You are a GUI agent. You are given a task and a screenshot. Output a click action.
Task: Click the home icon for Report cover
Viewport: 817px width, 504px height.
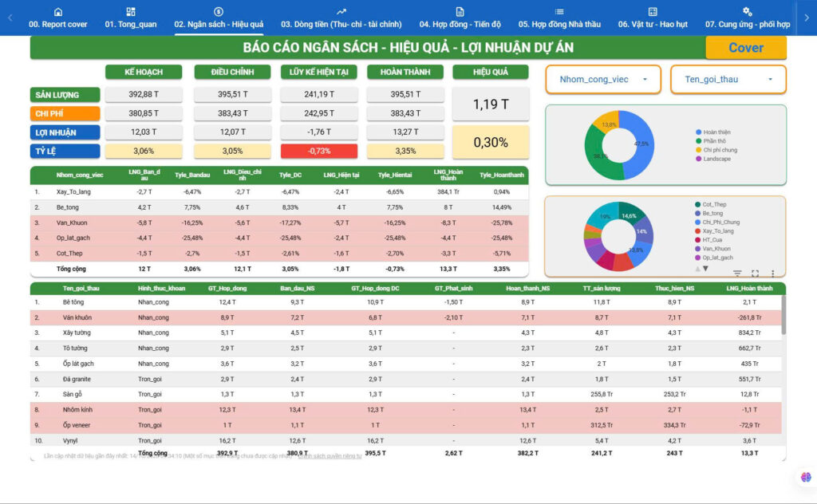pos(57,11)
